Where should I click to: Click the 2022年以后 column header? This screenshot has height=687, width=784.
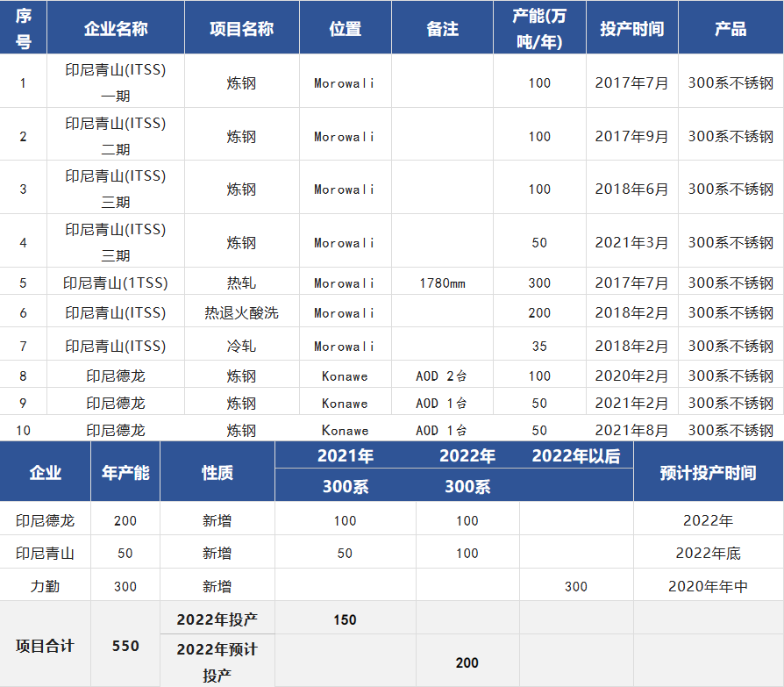pos(575,456)
